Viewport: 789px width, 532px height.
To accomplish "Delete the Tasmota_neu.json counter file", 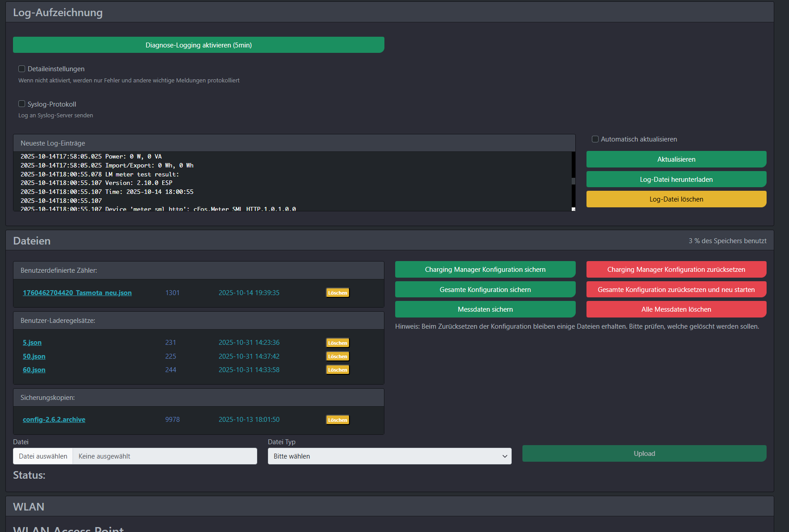I will pyautogui.click(x=337, y=293).
